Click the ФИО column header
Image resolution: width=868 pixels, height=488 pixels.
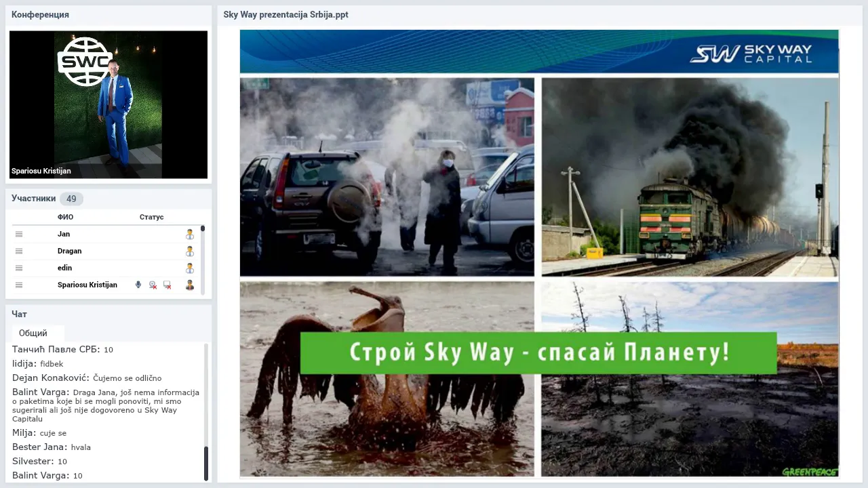66,217
